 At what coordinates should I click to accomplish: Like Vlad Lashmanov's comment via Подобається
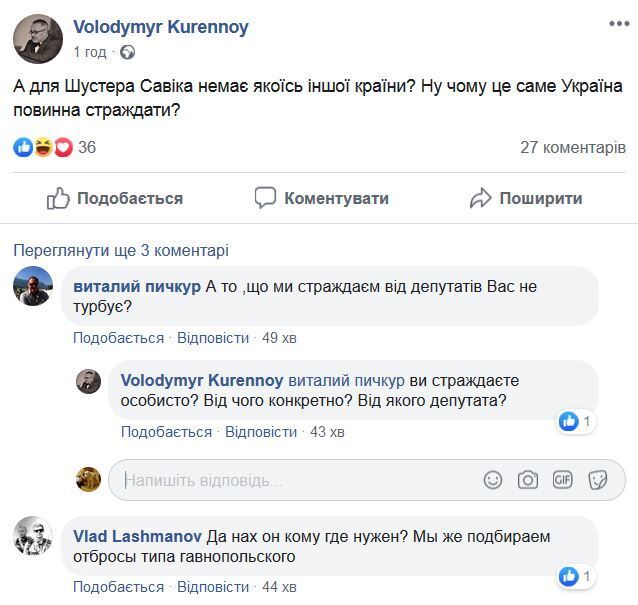pos(118,587)
